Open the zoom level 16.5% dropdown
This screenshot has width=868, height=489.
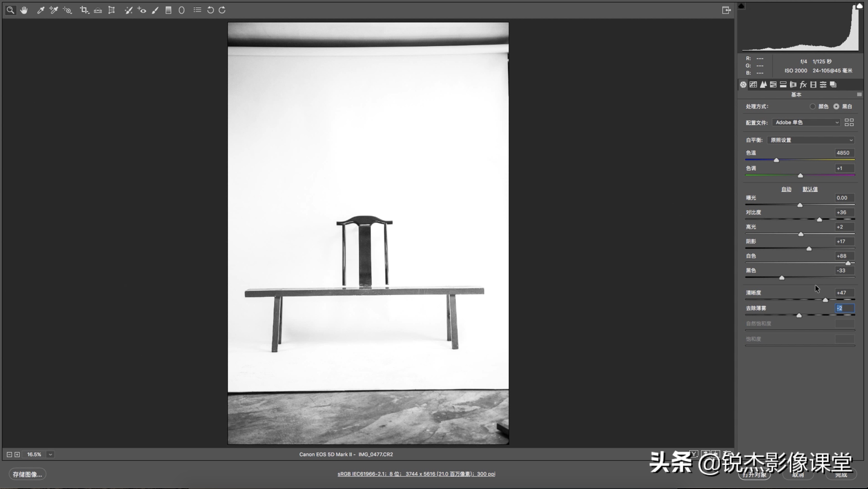coord(50,454)
